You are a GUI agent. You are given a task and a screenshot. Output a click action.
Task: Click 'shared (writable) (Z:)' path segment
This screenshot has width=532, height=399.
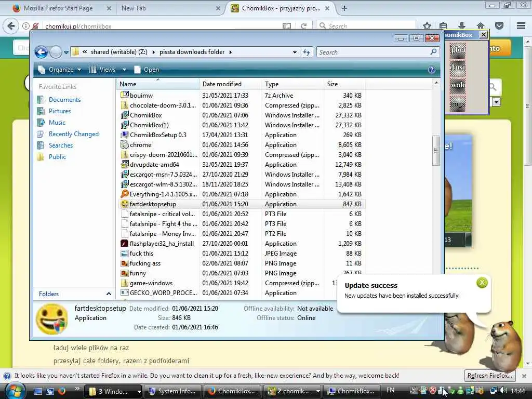119,52
